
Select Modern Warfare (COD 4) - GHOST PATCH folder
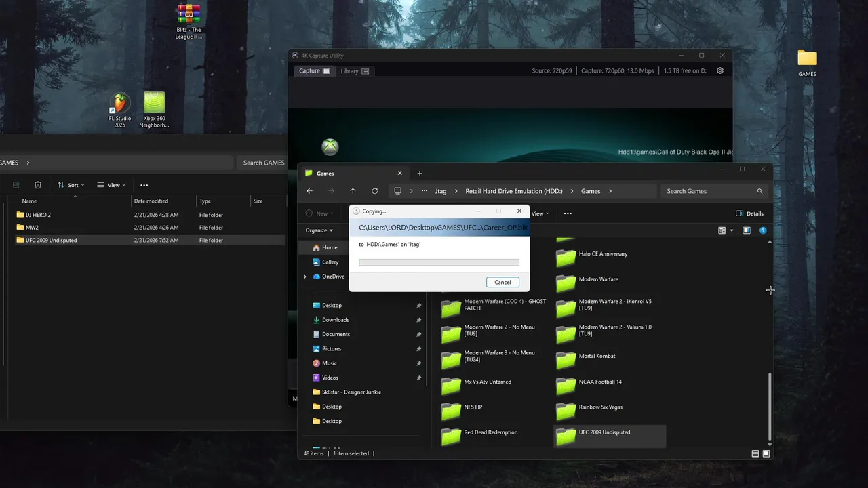pyautogui.click(x=494, y=308)
